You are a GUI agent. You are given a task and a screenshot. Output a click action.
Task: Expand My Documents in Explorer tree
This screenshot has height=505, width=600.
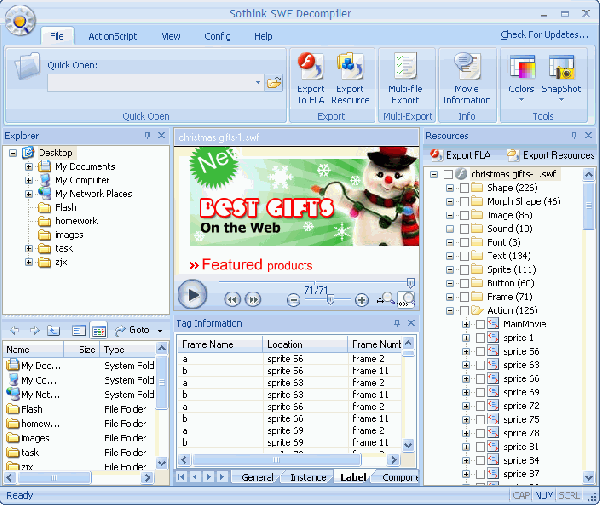coord(29,167)
